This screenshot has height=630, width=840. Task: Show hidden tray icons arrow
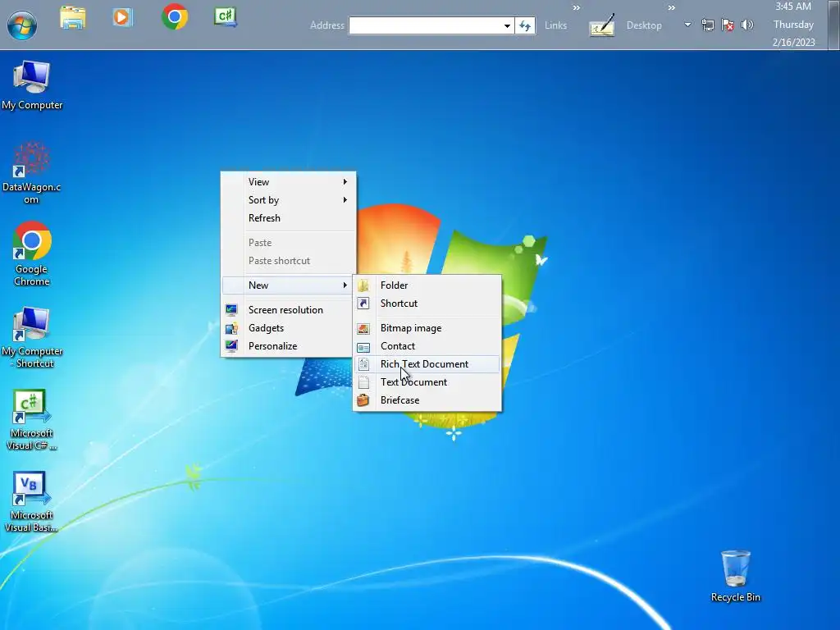687,25
